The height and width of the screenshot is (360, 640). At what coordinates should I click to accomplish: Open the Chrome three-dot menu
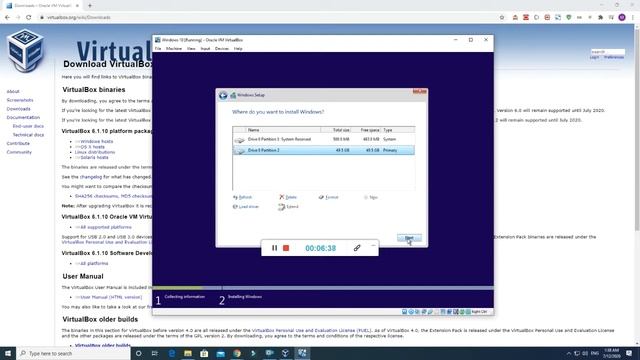[x=633, y=18]
